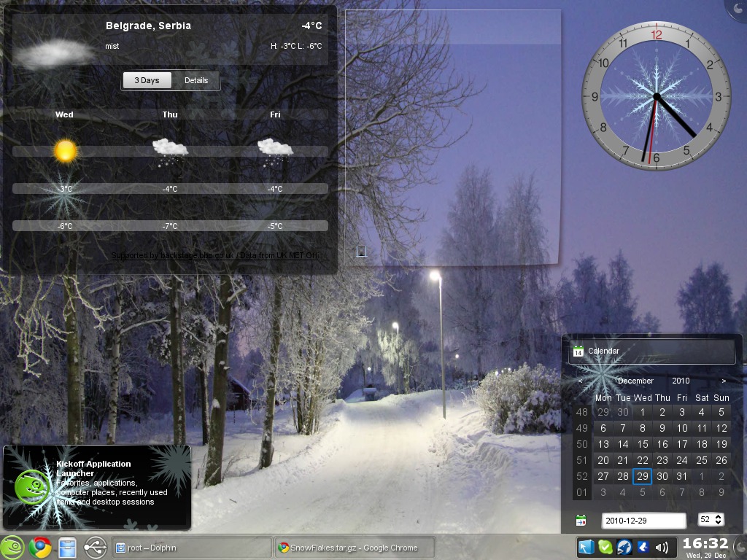Switch to the Details weather tab
Screen dimensions: 747x560
(x=196, y=80)
